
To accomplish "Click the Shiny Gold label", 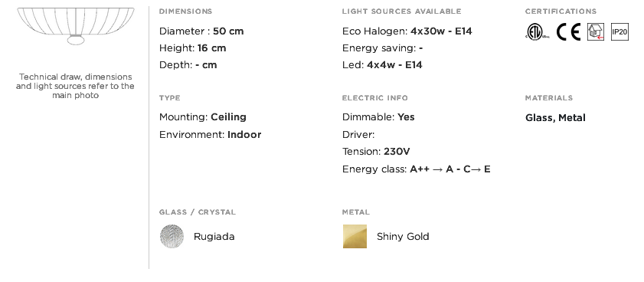I will pyautogui.click(x=403, y=236).
